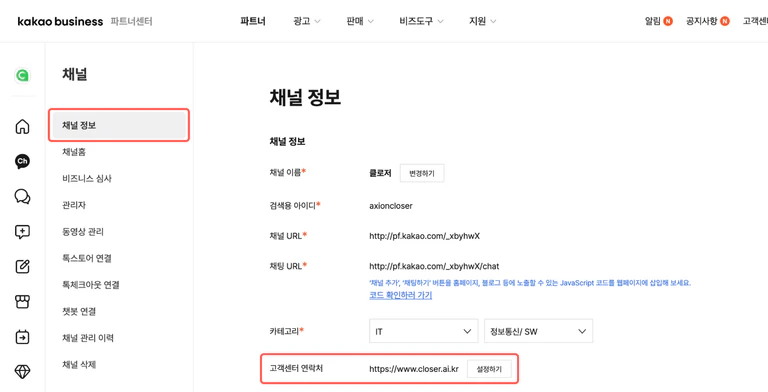The width and height of the screenshot is (768, 392).
Task: Click the store icon in sidebar
Action: 22,302
